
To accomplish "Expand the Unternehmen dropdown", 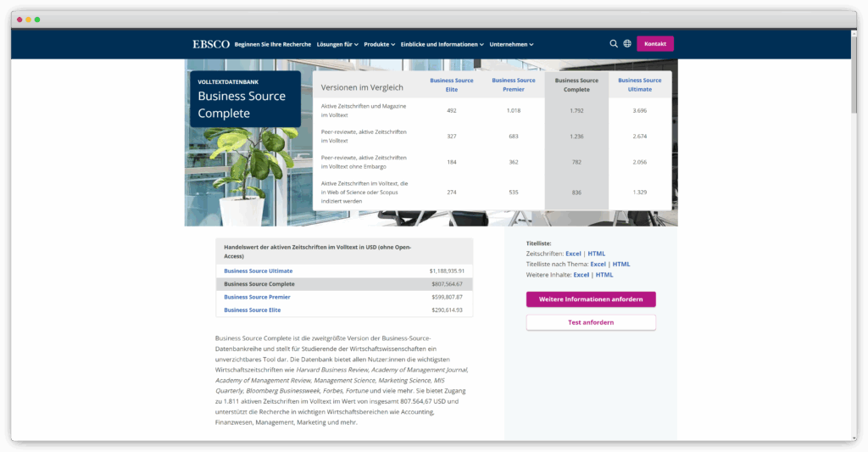I will pyautogui.click(x=511, y=44).
